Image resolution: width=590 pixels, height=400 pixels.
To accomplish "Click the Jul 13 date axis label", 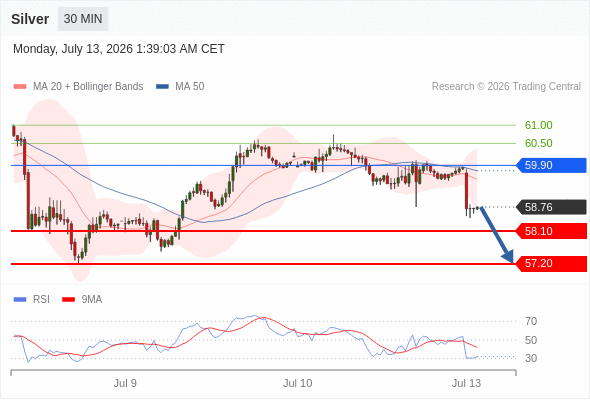I will (x=467, y=383).
